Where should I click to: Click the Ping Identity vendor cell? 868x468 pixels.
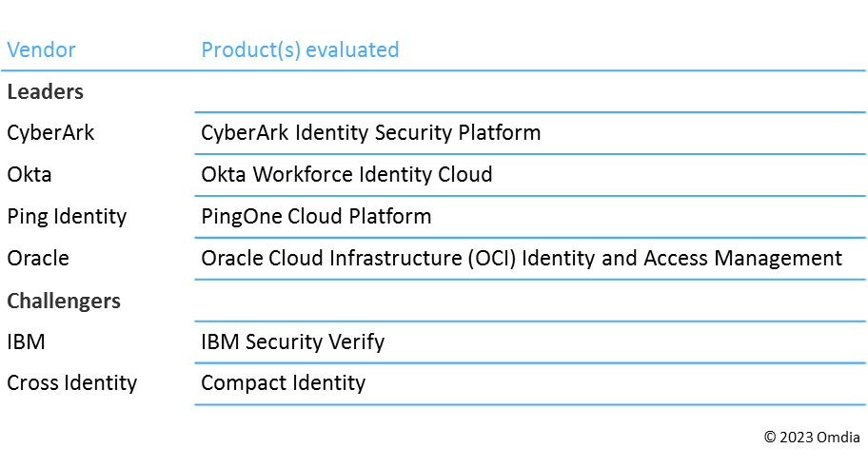tap(67, 217)
